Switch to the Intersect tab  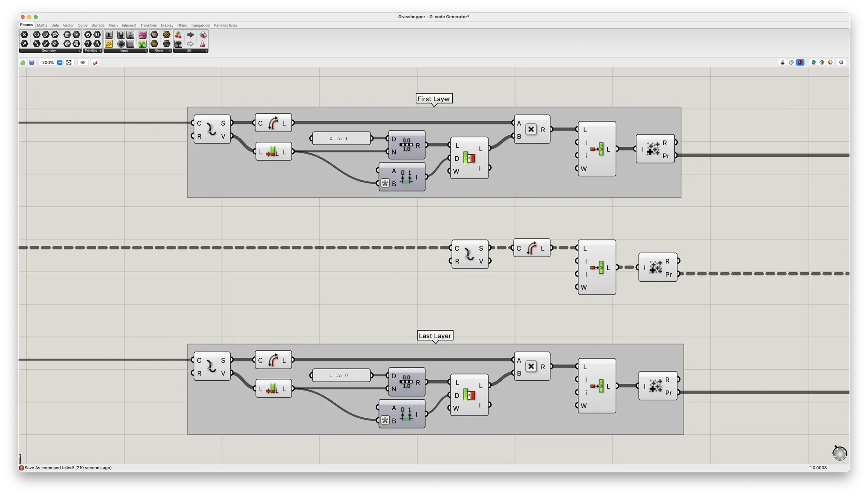[x=129, y=25]
